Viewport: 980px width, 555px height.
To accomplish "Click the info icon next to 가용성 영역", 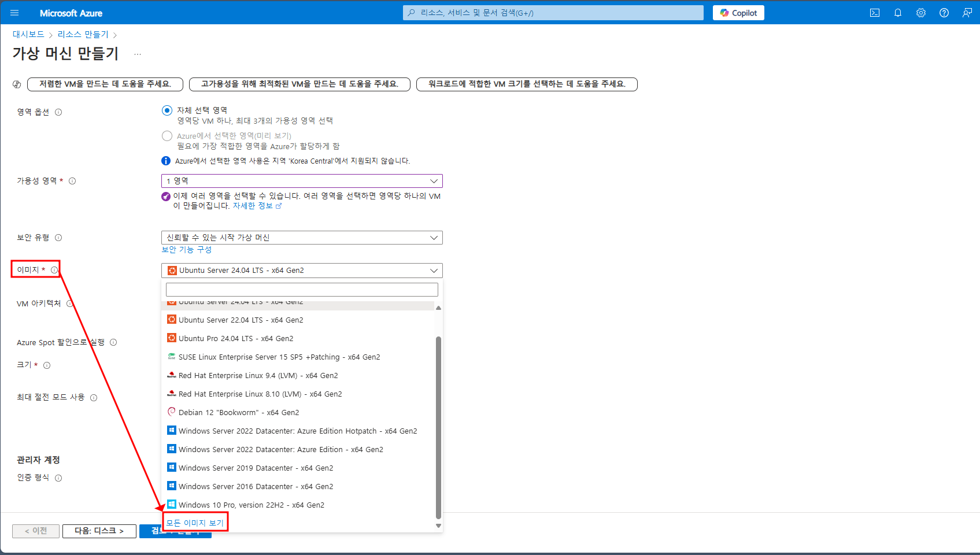I will (72, 181).
